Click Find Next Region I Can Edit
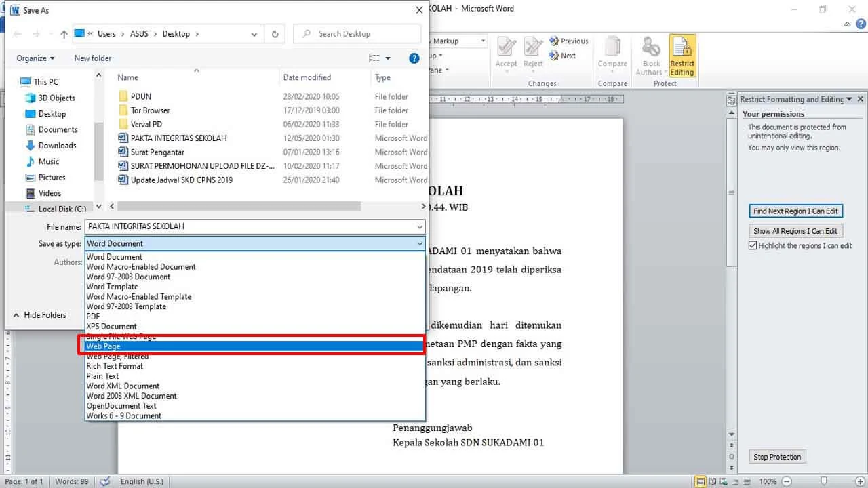868x488 pixels. pyautogui.click(x=796, y=211)
